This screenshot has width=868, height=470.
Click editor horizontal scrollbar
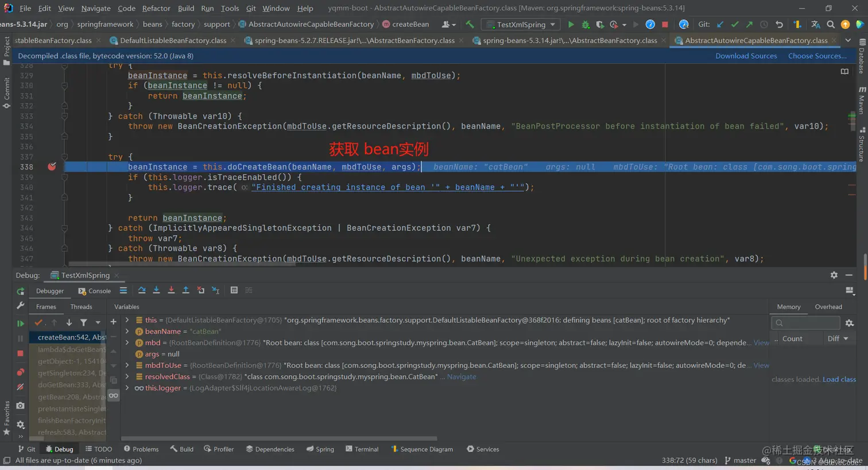coord(183,264)
